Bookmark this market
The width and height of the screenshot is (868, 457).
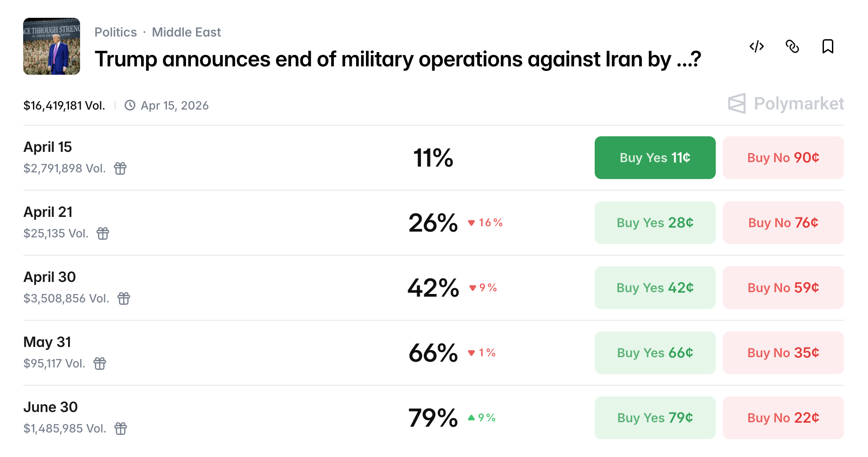point(827,46)
